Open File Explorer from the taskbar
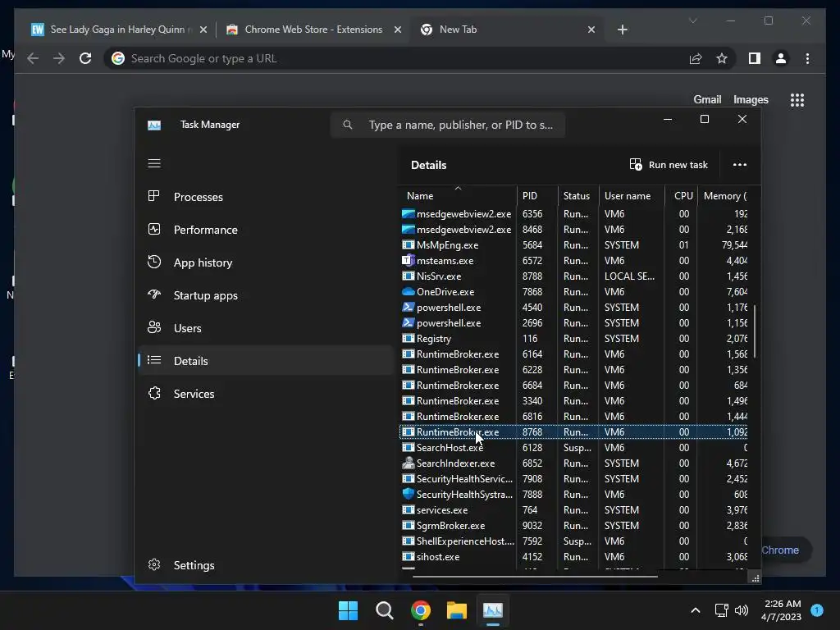840x630 pixels. (x=457, y=610)
